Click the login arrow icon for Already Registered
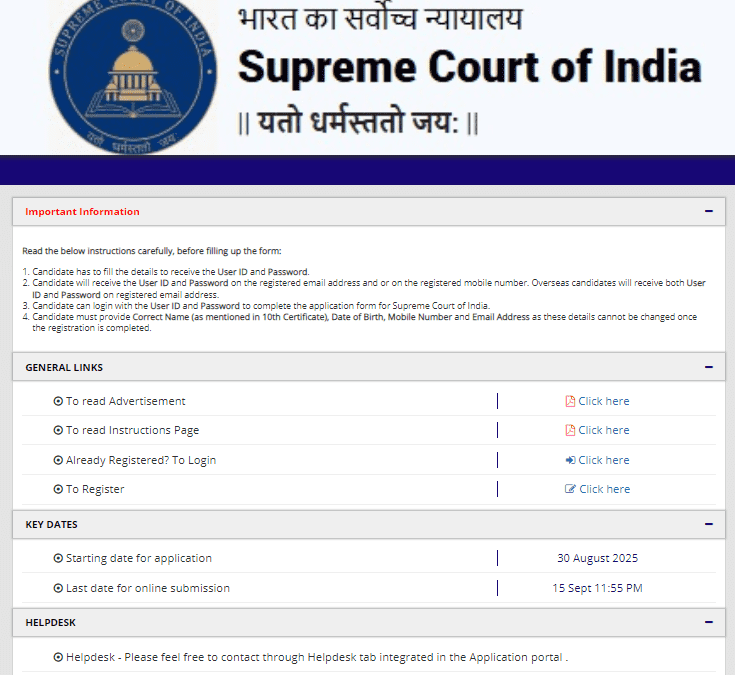 click(570, 460)
